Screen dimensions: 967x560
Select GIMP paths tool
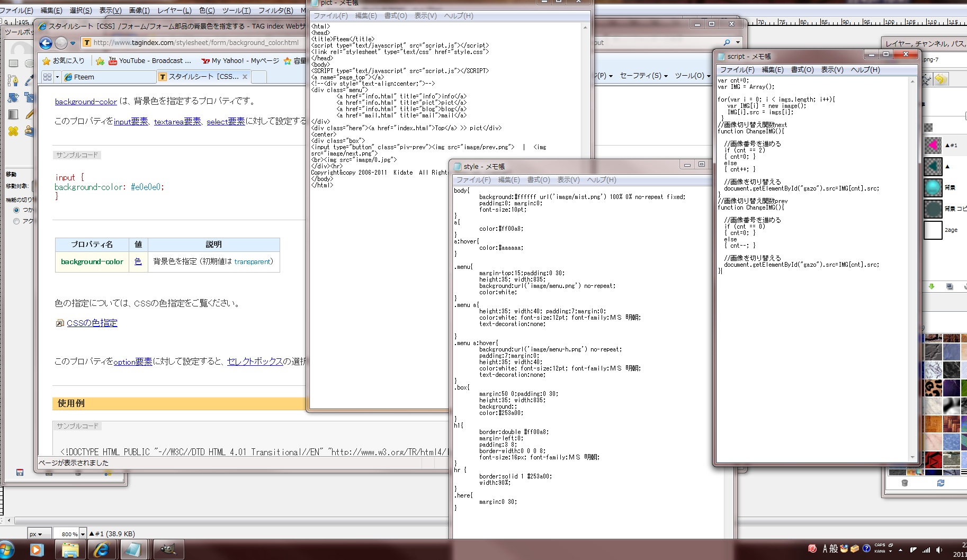[13, 80]
